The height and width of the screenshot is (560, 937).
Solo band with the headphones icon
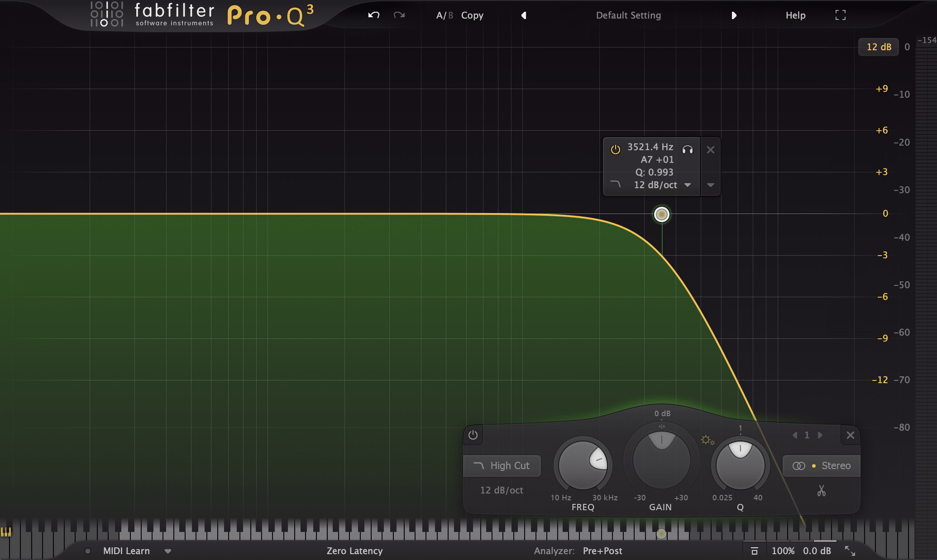[688, 149]
